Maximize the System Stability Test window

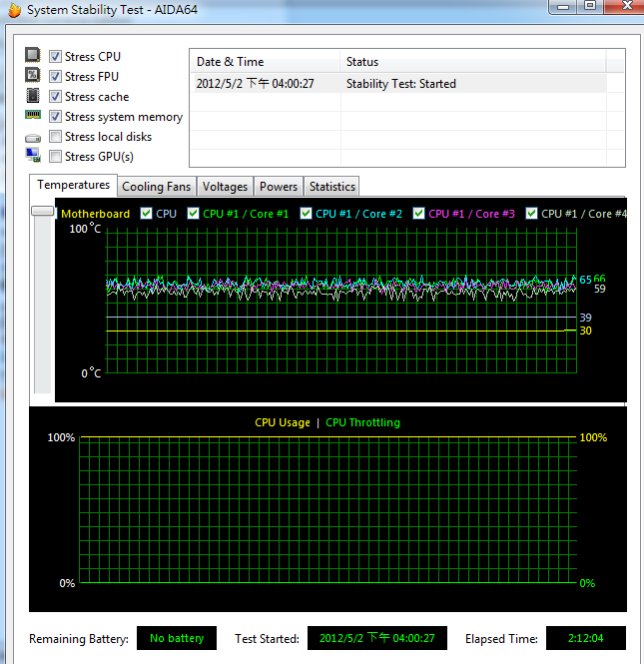click(x=590, y=6)
